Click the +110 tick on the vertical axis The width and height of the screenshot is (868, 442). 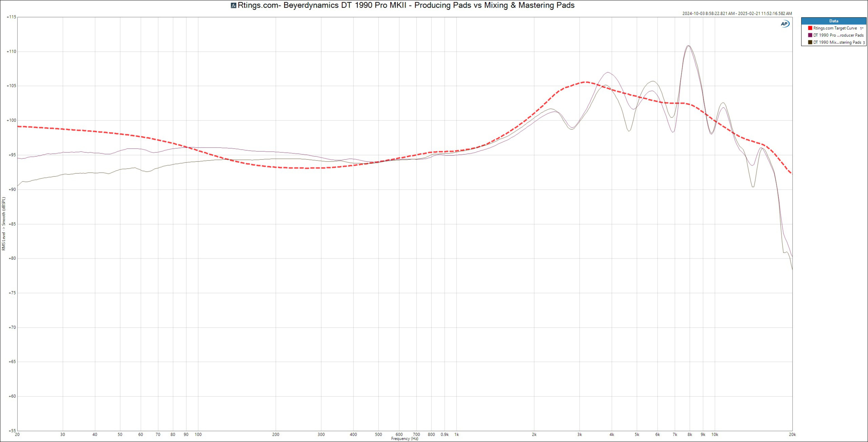click(12, 52)
